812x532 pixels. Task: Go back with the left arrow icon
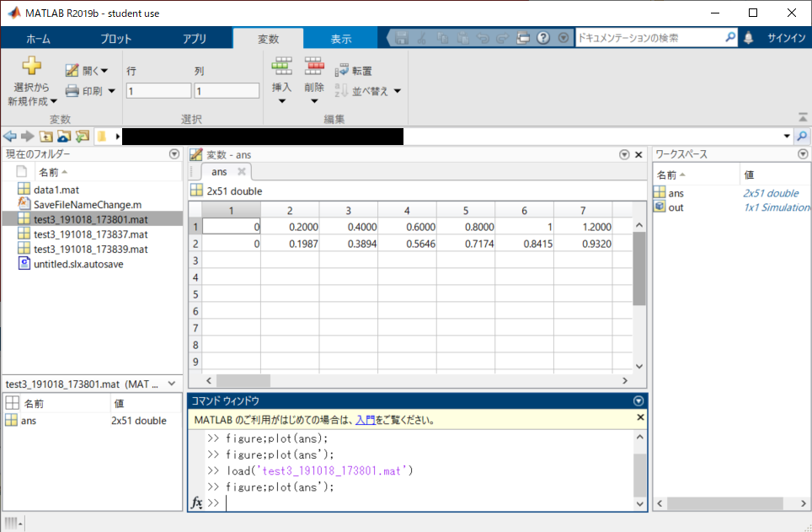click(10, 137)
